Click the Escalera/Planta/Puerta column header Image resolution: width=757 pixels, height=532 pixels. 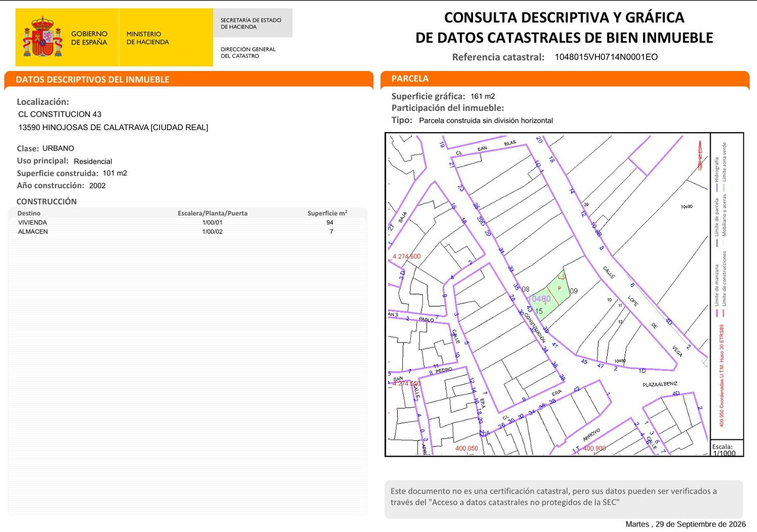tap(212, 213)
